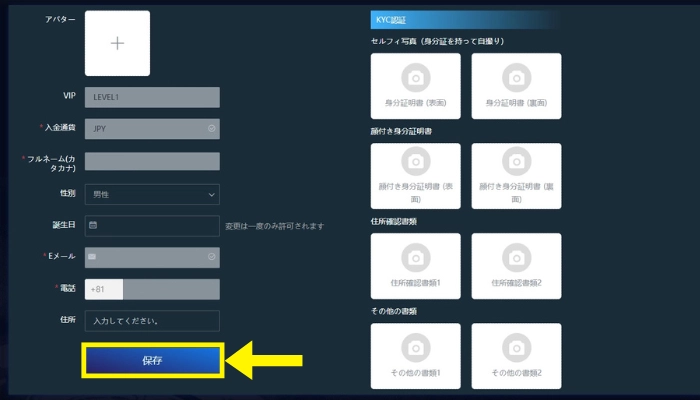700x400 pixels.
Task: Click the avatar upload plus icon
Action: pos(117,43)
